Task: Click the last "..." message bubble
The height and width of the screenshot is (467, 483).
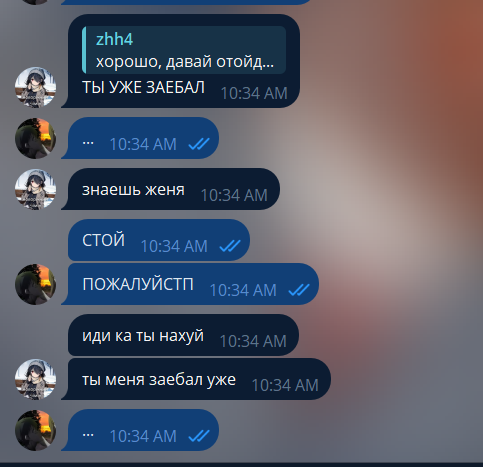Action: [141, 430]
